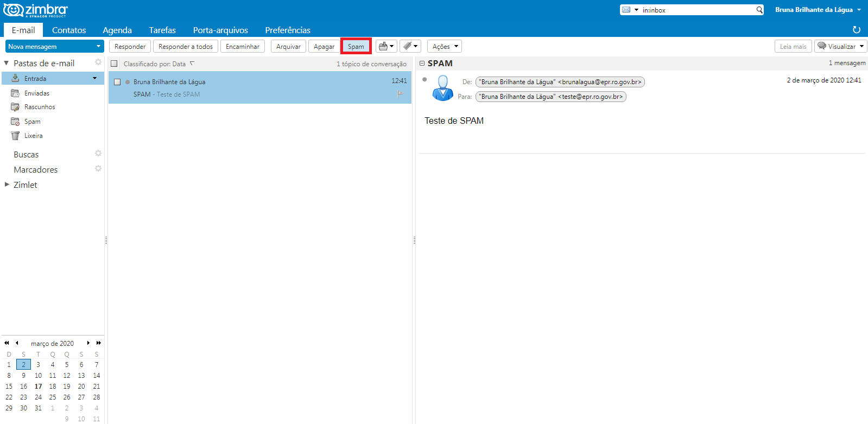The height and width of the screenshot is (424, 868).
Task: Switch to E-mail tab
Action: point(23,30)
